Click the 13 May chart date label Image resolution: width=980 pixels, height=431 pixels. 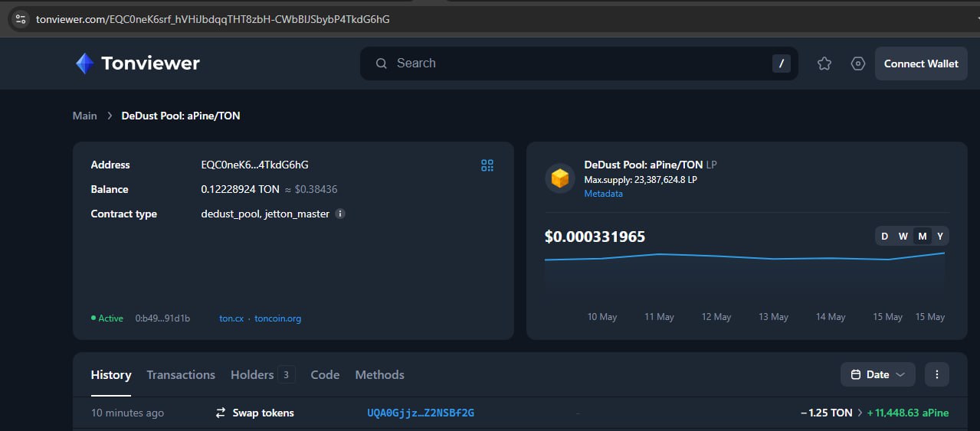click(x=774, y=317)
